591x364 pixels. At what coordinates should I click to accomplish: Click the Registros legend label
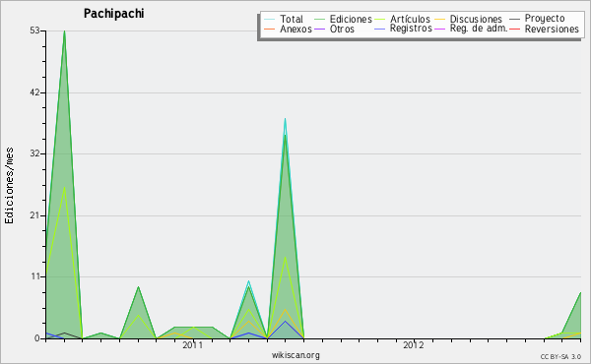pyautogui.click(x=411, y=29)
